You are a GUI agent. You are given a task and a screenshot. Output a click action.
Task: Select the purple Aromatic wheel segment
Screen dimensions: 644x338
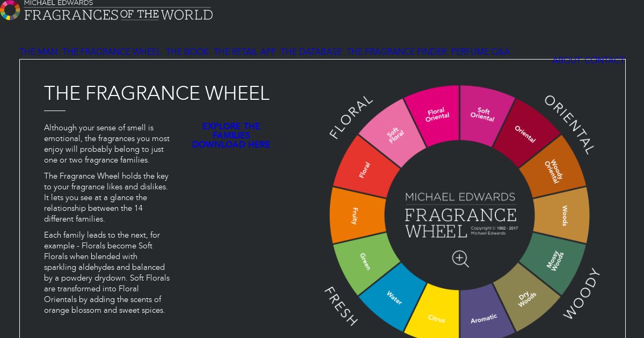click(x=484, y=318)
